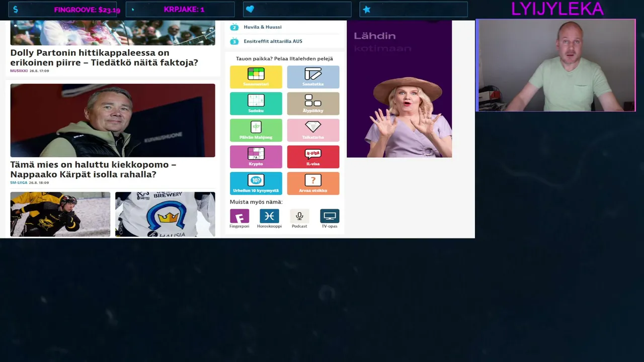This screenshot has width=644, height=362.
Task: Click the star icon in stream overlay
Action: pyautogui.click(x=367, y=10)
